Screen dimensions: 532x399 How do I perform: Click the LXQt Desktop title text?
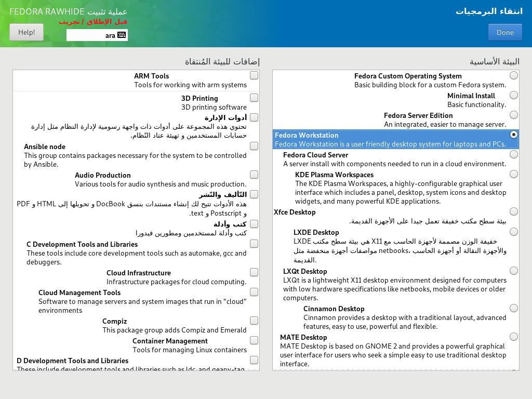click(305, 271)
